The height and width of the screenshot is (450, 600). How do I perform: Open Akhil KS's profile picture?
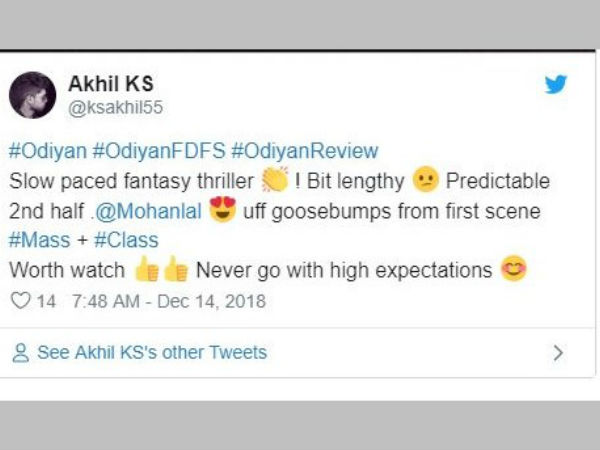coord(32,95)
